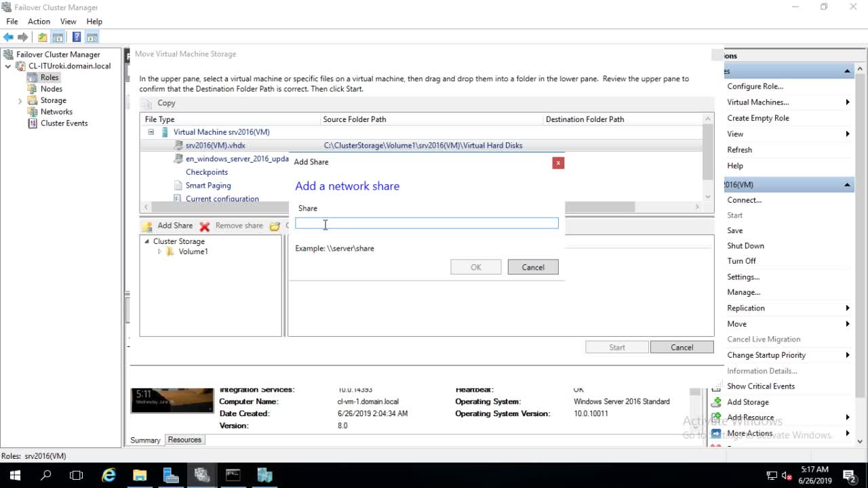Click the Add Share toolbar button
Image resolution: width=868 pixels, height=488 pixels.
[x=168, y=226]
